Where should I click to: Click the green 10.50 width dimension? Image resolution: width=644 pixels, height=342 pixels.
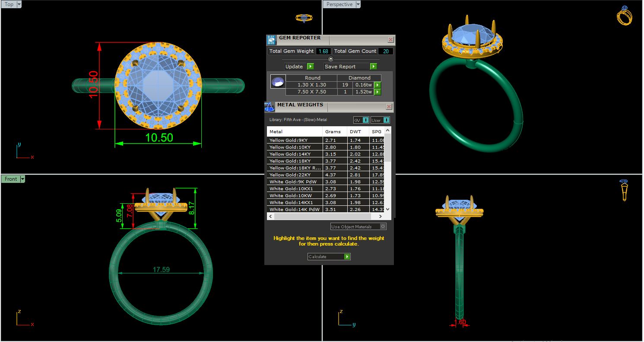click(159, 137)
